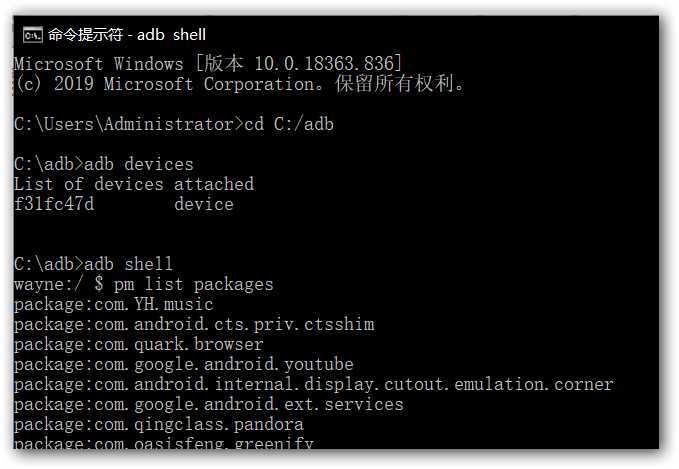679x469 pixels.
Task: Click the com.google.android.youtube package line
Action: click(x=184, y=364)
